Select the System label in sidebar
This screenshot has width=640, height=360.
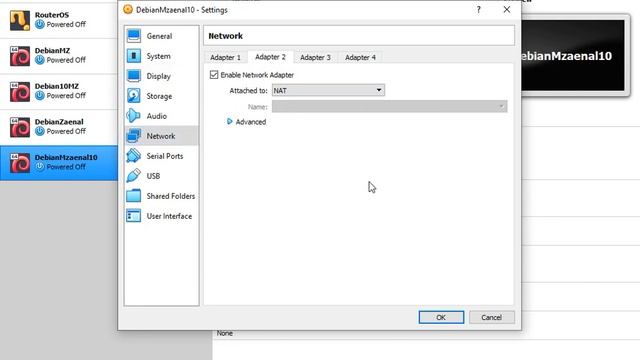tap(158, 56)
